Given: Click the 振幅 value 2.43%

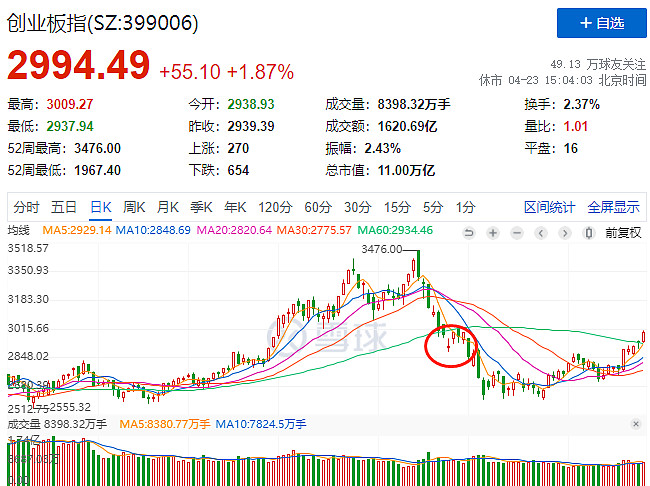Looking at the screenshot, I should [x=383, y=148].
